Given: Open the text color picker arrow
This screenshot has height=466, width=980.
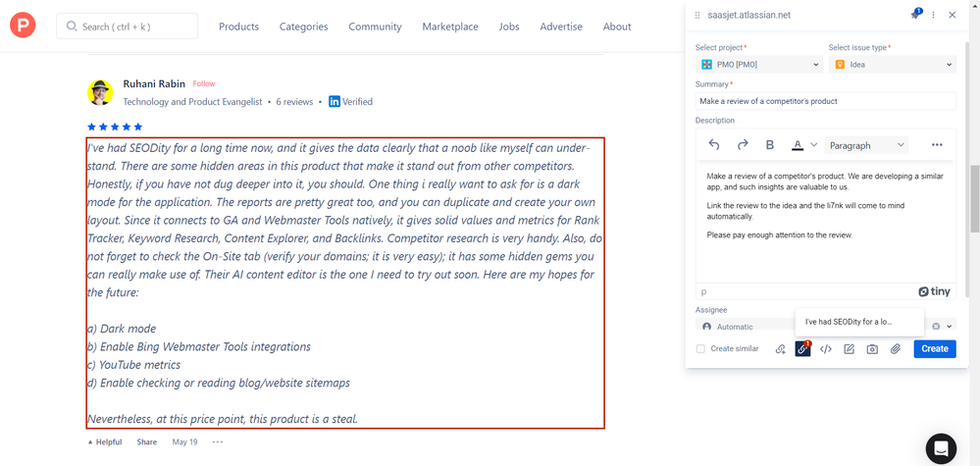Looking at the screenshot, I should coord(814,145).
